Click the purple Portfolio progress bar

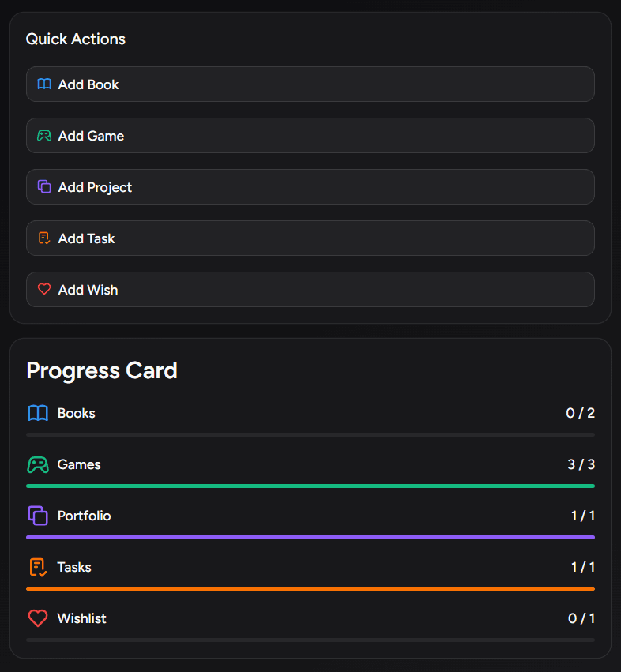[x=310, y=537]
